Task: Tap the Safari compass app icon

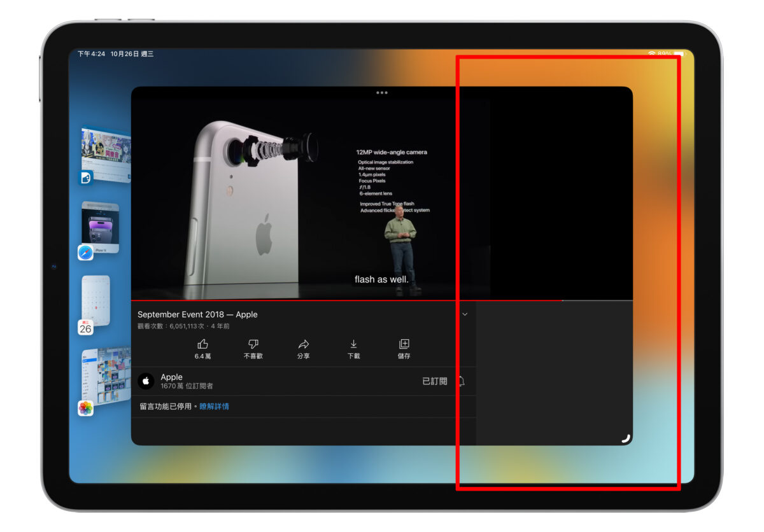Action: 85,253
